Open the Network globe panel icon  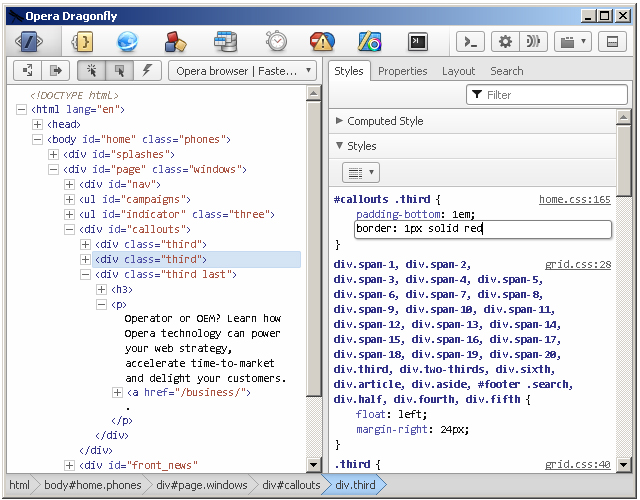[127, 41]
